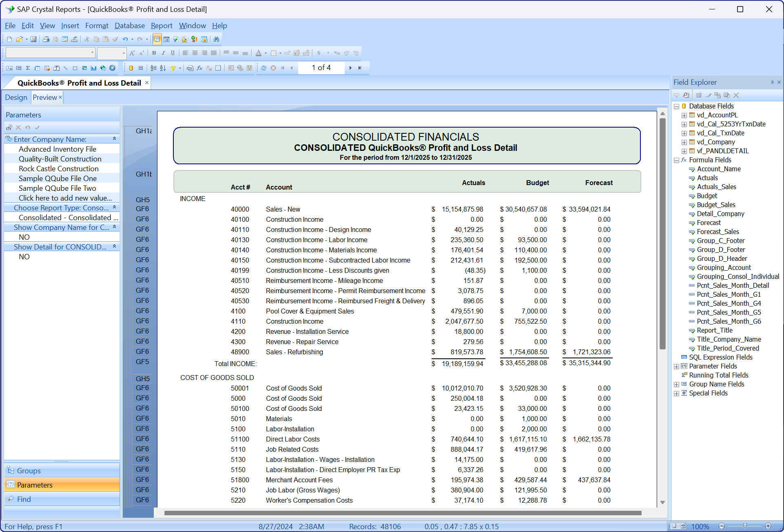
Task: Open the Formula Workshop
Action: click(199, 68)
